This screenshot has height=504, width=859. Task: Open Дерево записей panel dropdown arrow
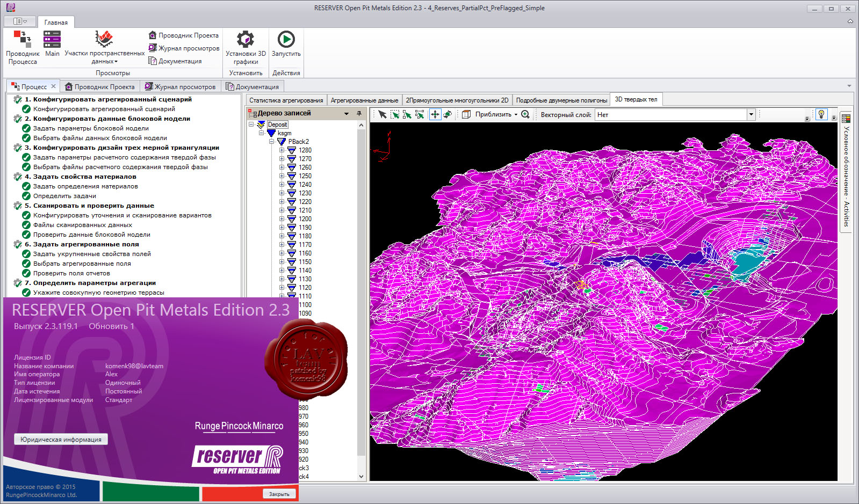(x=347, y=114)
